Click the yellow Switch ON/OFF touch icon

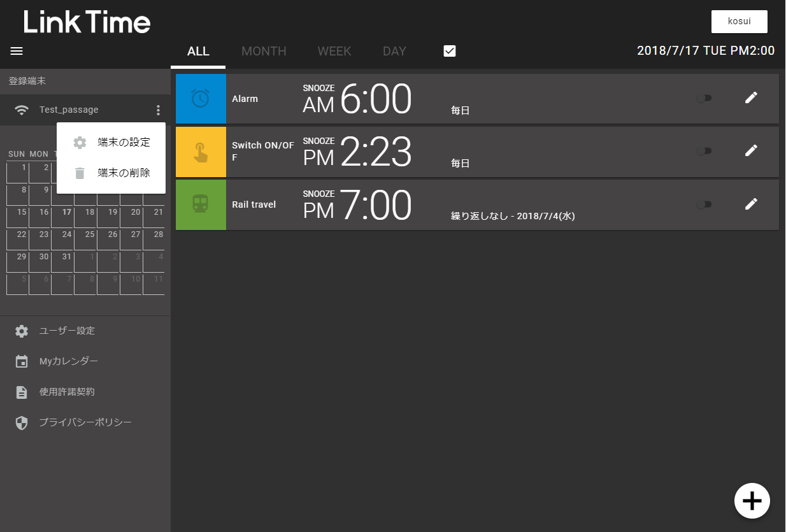pyautogui.click(x=201, y=152)
